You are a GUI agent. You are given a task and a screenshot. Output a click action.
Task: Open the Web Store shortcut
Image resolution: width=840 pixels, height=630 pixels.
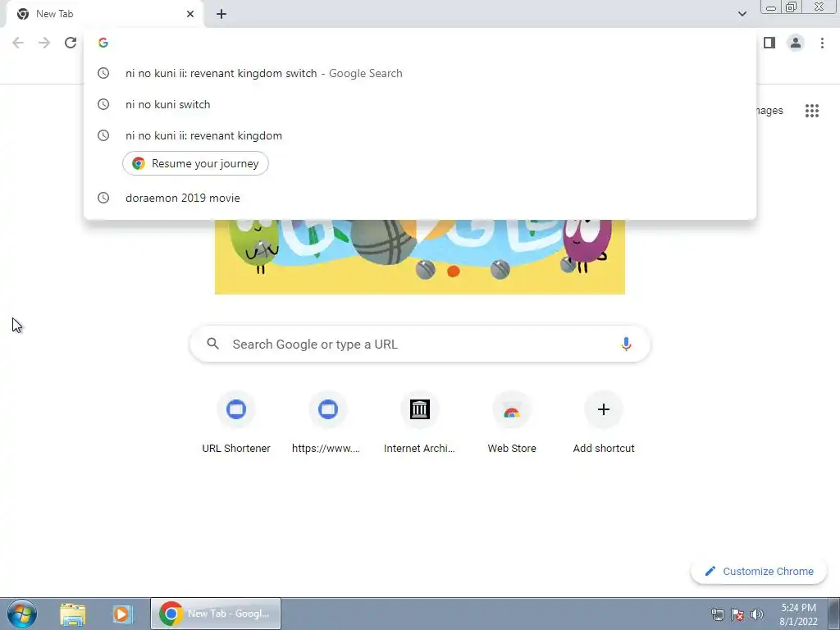pos(512,422)
